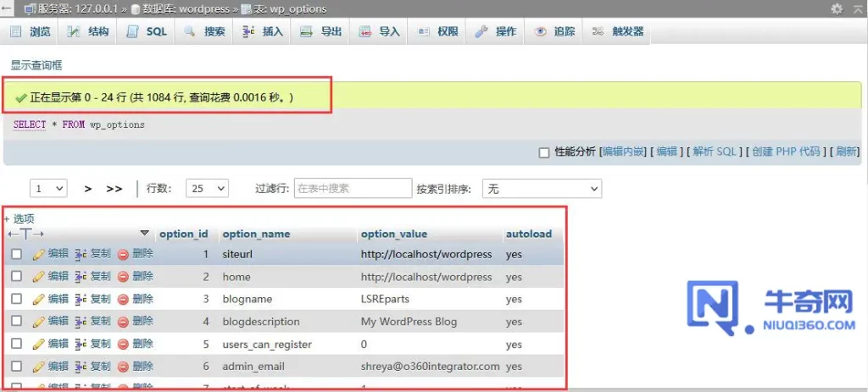
Task: Open the page number dropdown
Action: (x=48, y=189)
